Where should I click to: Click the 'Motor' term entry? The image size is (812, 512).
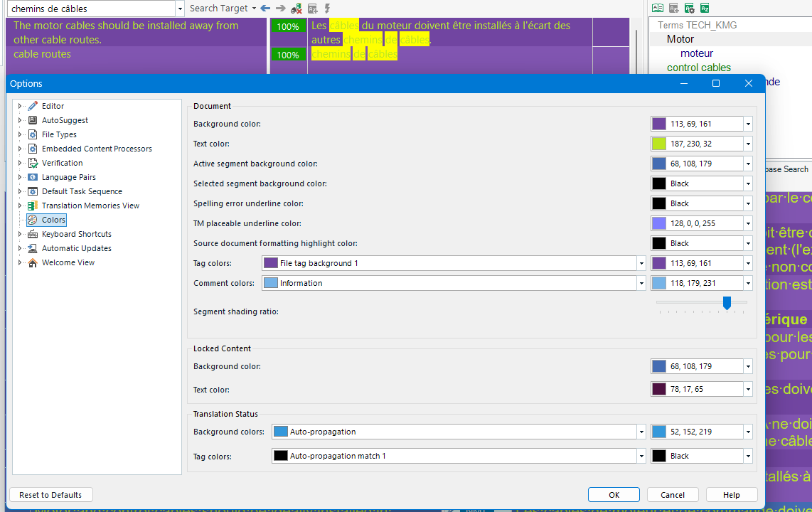click(680, 39)
